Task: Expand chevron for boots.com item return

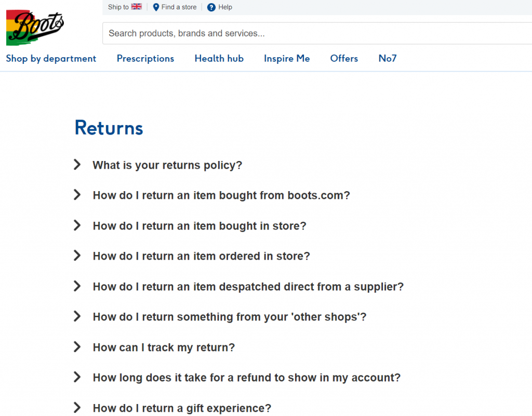Action: (77, 195)
